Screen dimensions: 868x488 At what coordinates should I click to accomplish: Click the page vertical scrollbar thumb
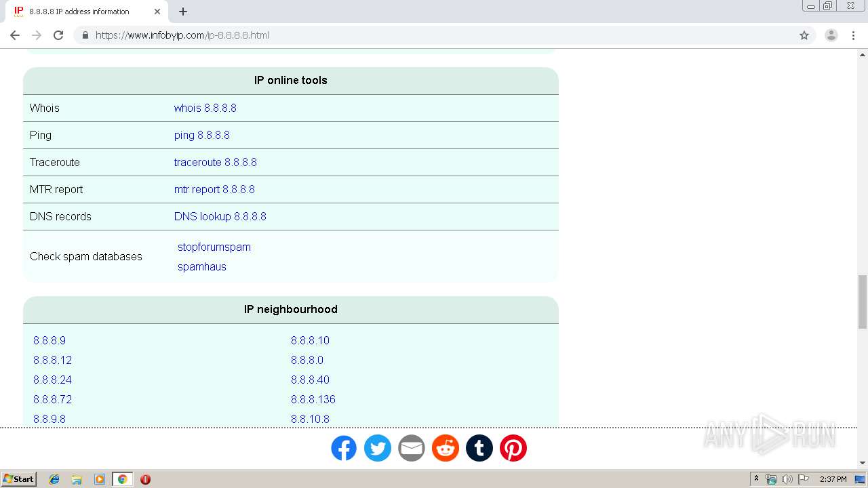tap(863, 302)
